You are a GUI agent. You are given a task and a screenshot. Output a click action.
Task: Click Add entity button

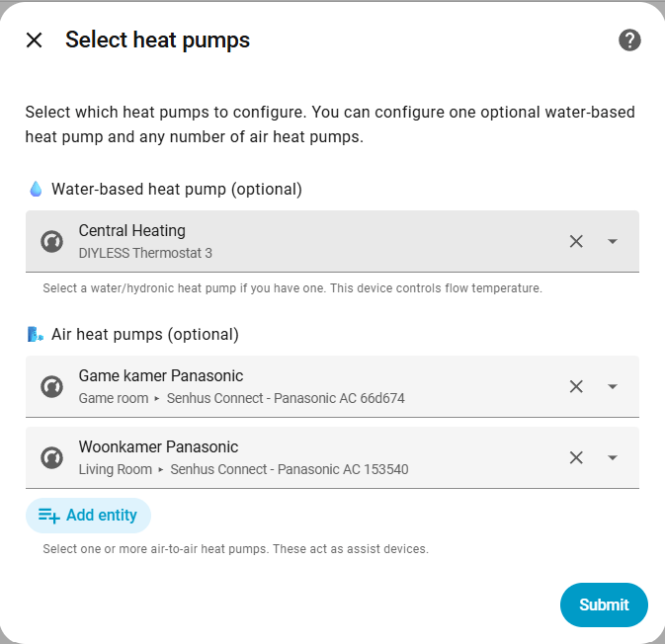click(x=89, y=516)
